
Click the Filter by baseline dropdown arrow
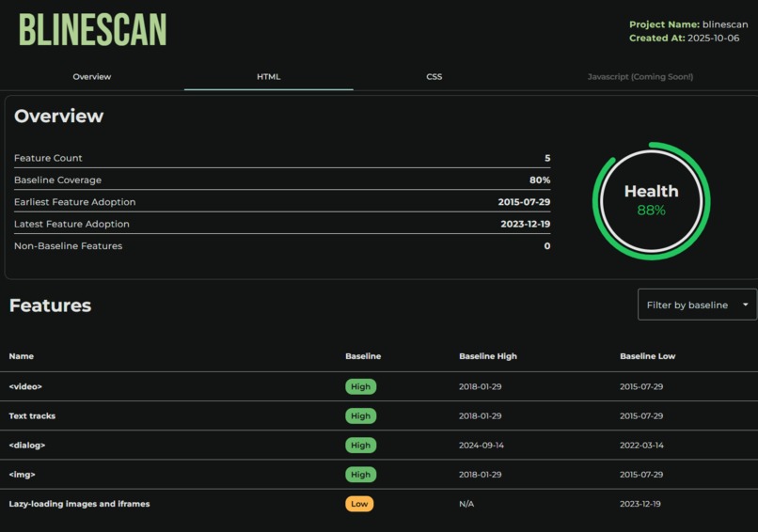point(746,305)
